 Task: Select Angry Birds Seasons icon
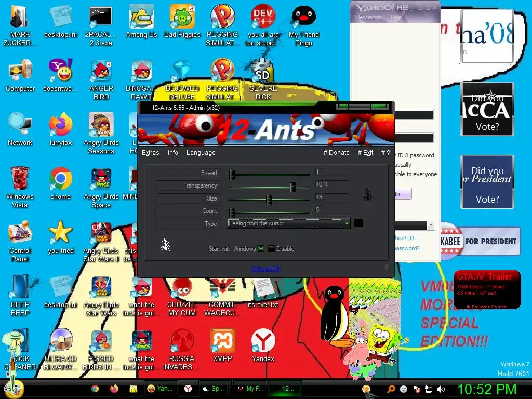[101, 133]
